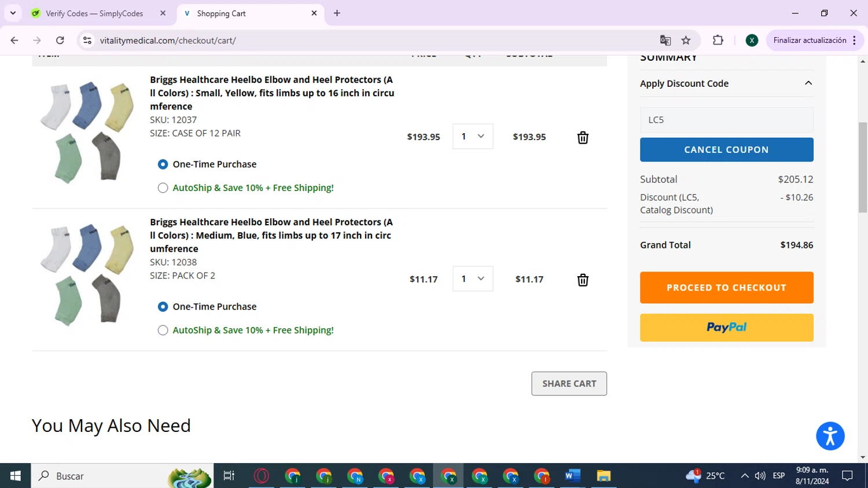Show hidden system tray icons
The image size is (868, 488).
tap(745, 476)
